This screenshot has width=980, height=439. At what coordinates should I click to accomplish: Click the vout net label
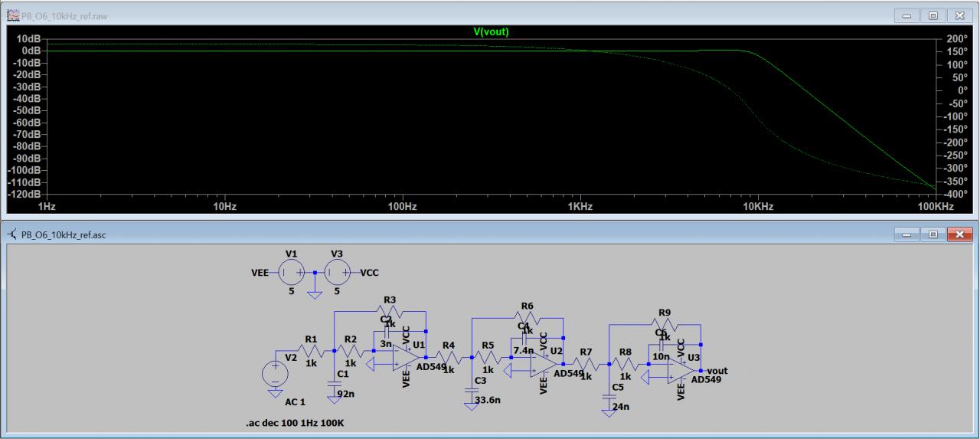coord(718,371)
